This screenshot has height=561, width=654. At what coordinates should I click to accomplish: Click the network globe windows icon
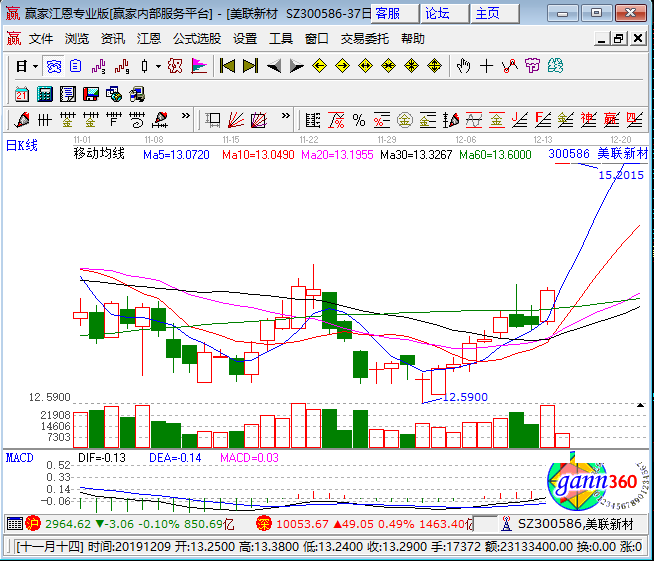pyautogui.click(x=113, y=94)
